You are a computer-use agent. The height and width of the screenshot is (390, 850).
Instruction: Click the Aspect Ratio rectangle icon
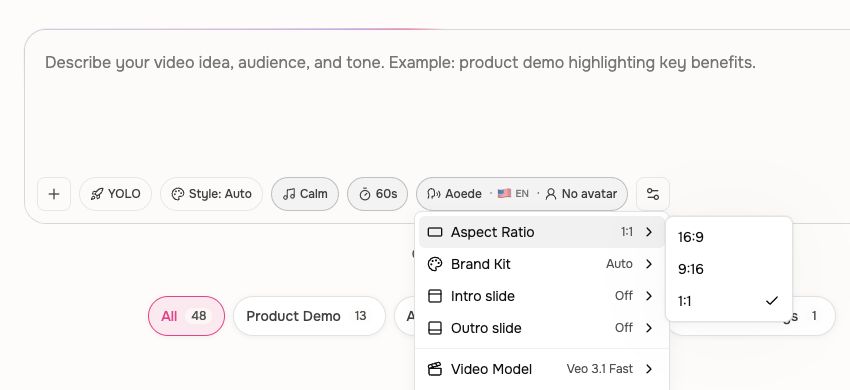435,232
